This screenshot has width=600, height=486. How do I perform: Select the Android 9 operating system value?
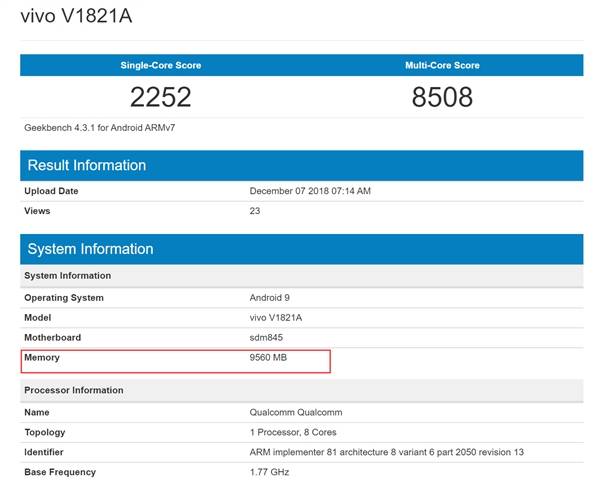coord(271,298)
